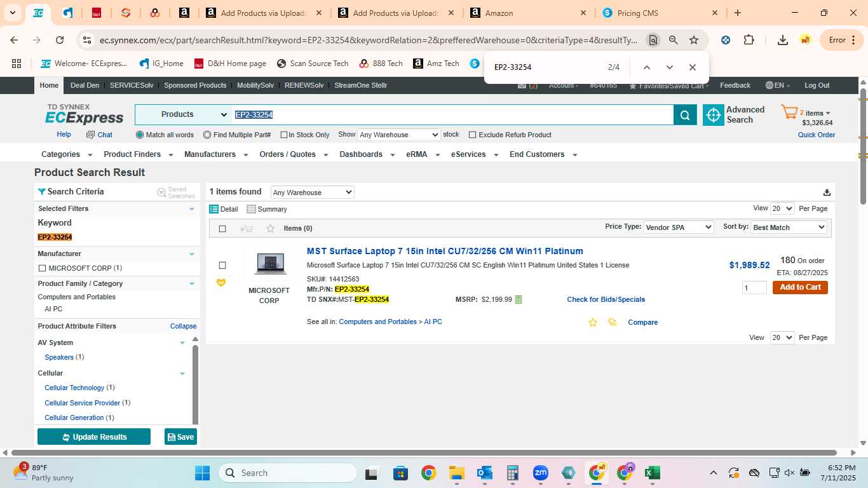Add product to favorites with yellow star
Image resolution: width=868 pixels, height=488 pixels.
click(593, 322)
